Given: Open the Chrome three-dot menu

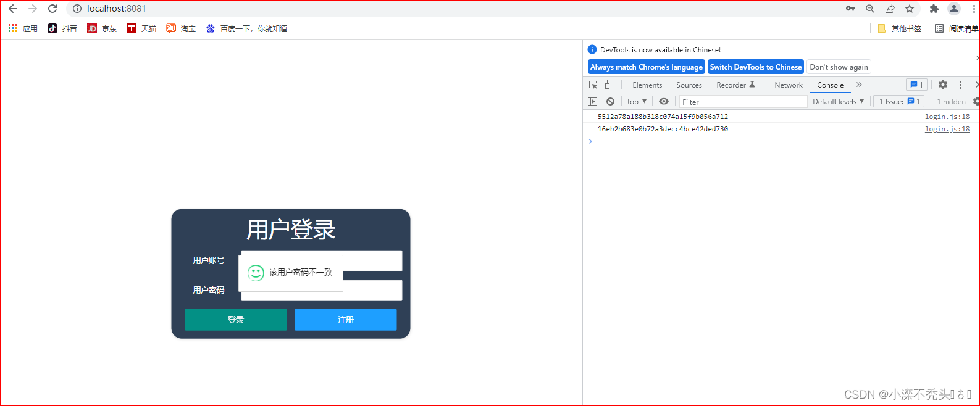Looking at the screenshot, I should click(x=973, y=9).
